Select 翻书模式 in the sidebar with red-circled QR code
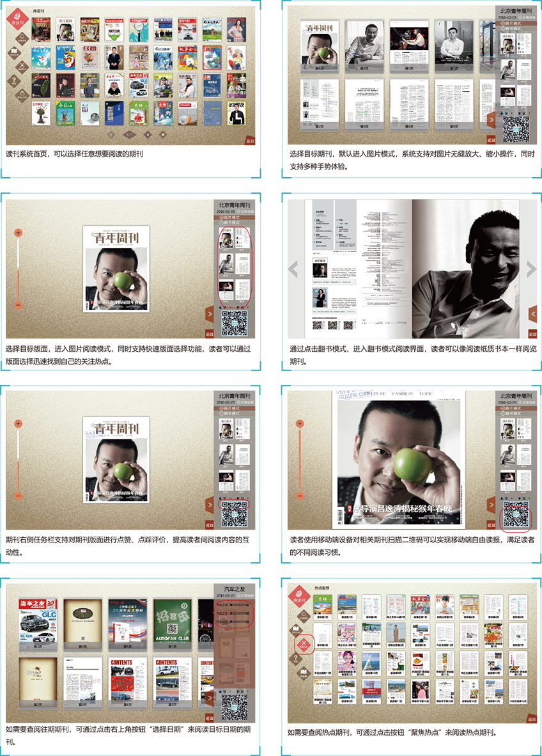The width and height of the screenshot is (542, 756). coord(516,414)
